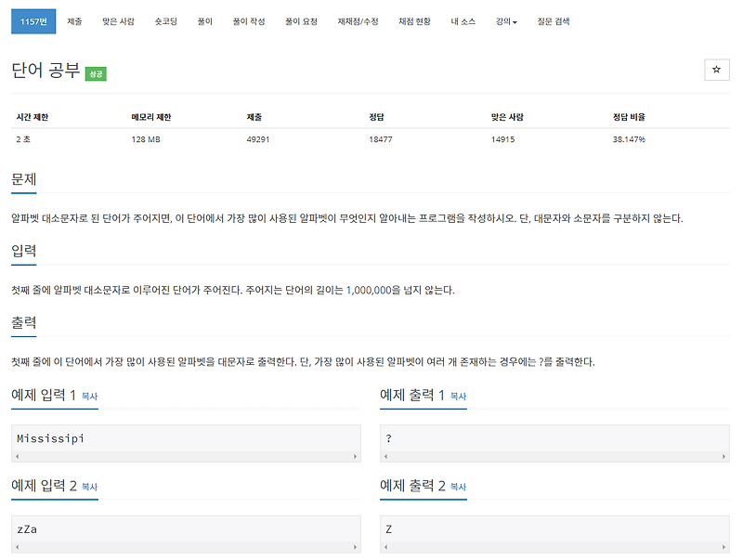Select the 1157번 problem number tab
This screenshot has width=743, height=560.
tap(33, 20)
